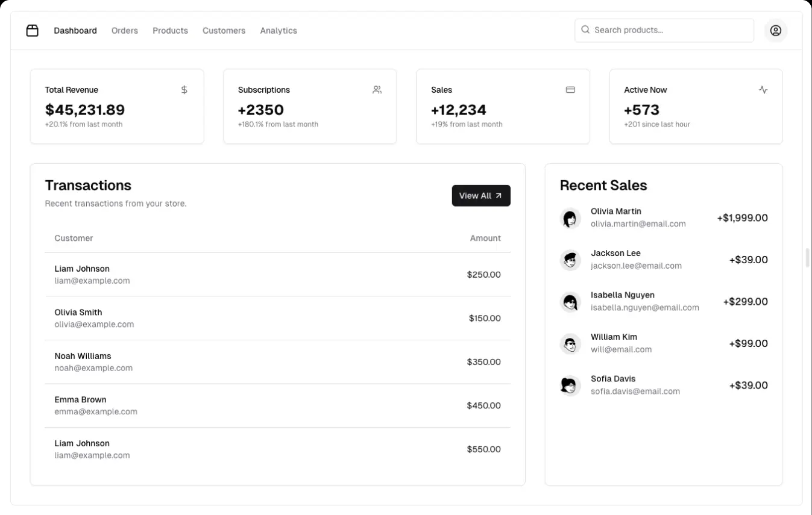Image resolution: width=812 pixels, height=515 pixels.
Task: Click jackson.lee@email.com address
Action: tap(636, 266)
